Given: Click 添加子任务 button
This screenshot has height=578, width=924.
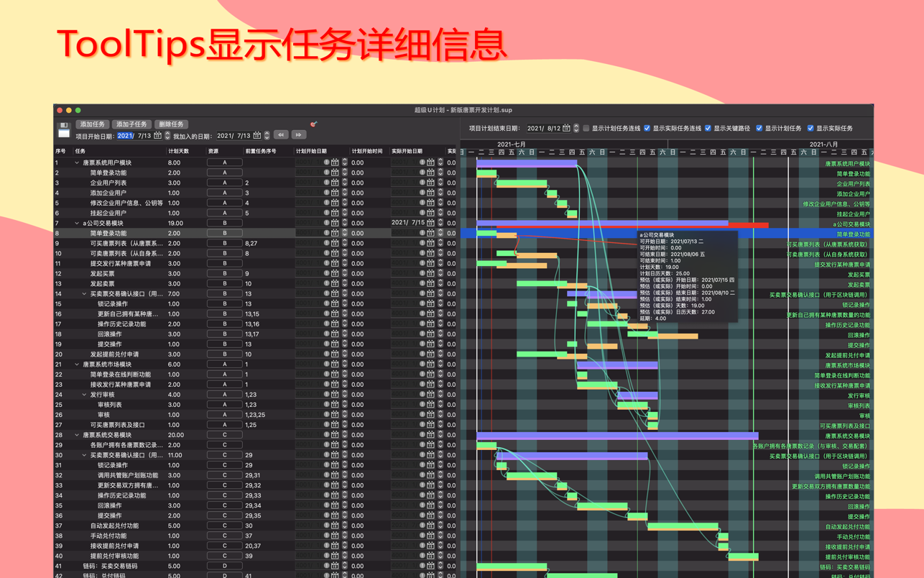Looking at the screenshot, I should click(x=131, y=124).
